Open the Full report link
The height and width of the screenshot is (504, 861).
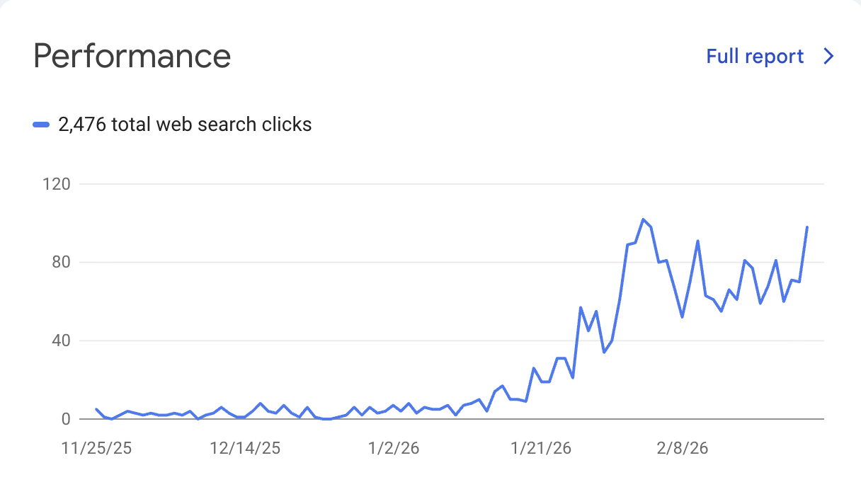click(x=755, y=56)
